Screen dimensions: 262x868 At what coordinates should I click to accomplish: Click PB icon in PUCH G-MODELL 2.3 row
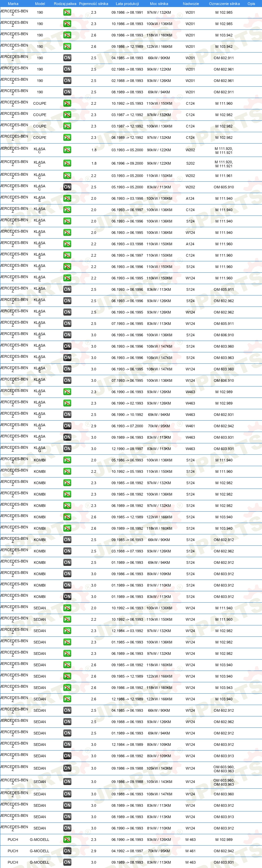tap(67, 840)
